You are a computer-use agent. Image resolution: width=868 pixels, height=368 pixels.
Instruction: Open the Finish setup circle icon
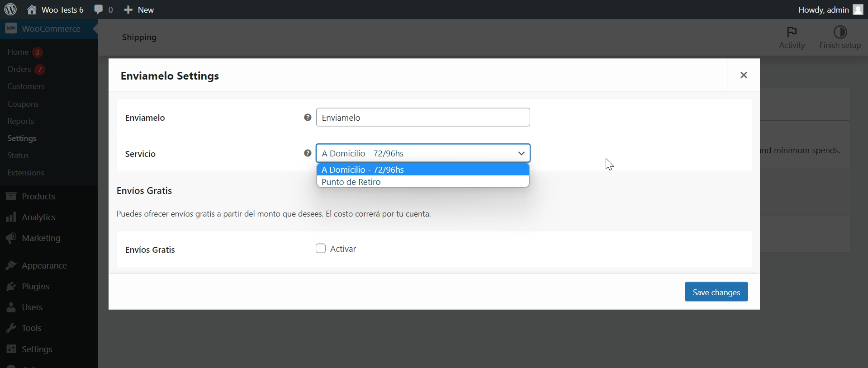coord(840,32)
